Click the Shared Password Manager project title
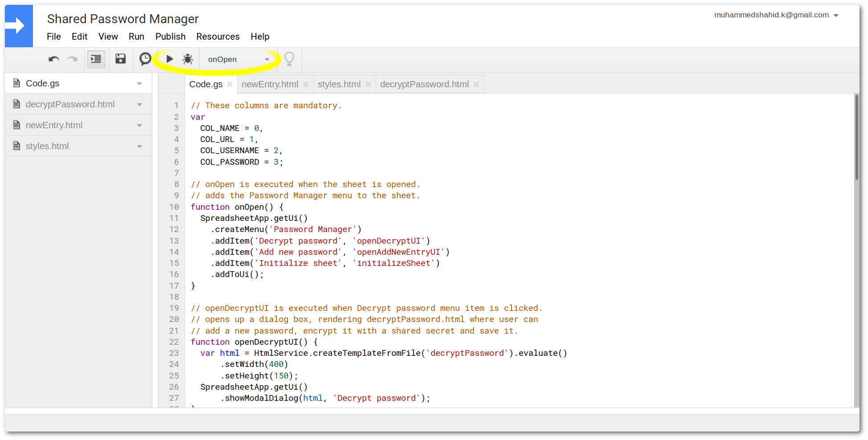 click(x=123, y=19)
